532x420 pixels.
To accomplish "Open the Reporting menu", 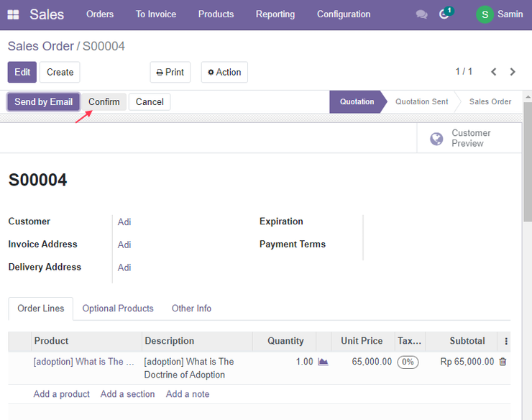I will point(275,14).
